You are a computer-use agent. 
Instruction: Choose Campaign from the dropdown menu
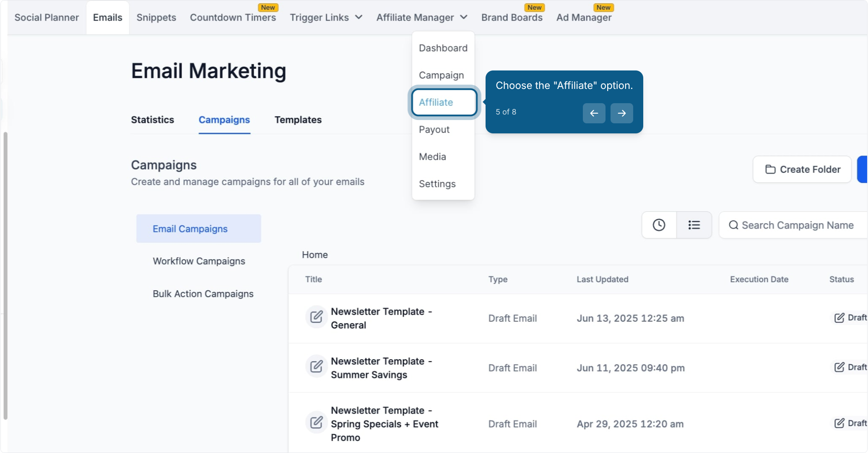[441, 75]
